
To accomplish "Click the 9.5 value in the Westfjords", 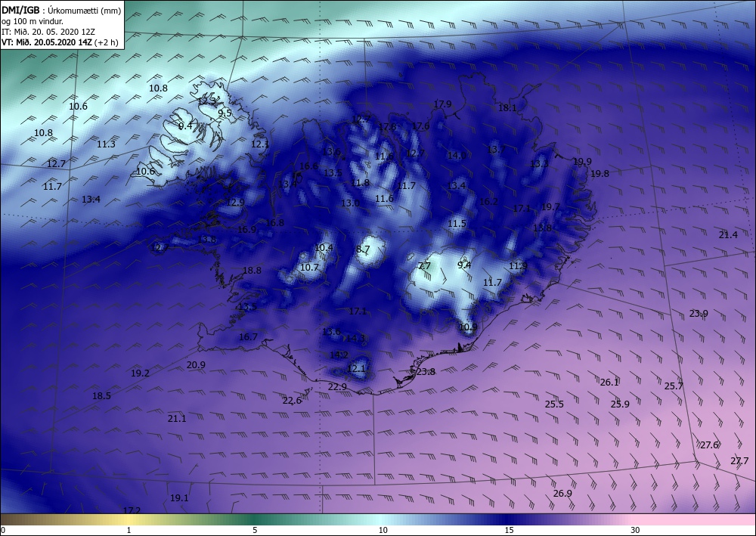I will 225,113.
